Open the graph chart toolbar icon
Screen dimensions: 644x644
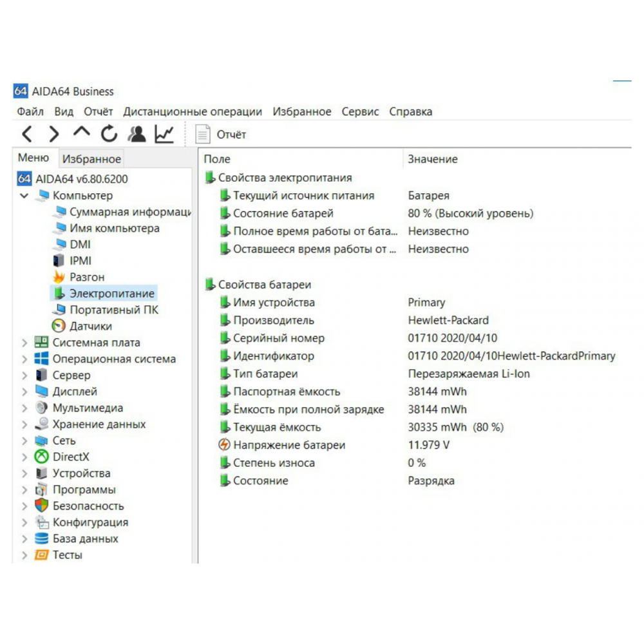click(164, 134)
